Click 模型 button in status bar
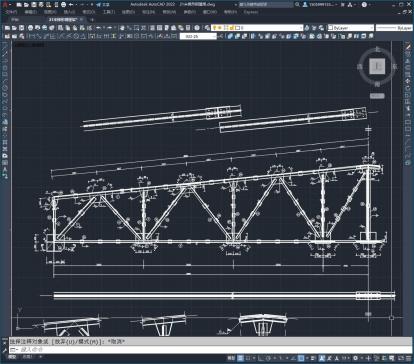This screenshot has width=414, height=364. pos(230,358)
